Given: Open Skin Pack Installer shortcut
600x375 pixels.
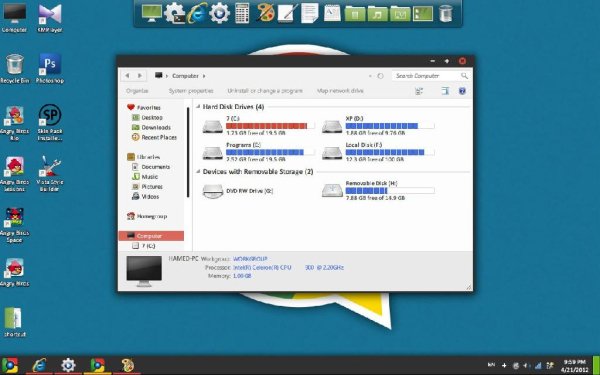Looking at the screenshot, I should [50, 122].
